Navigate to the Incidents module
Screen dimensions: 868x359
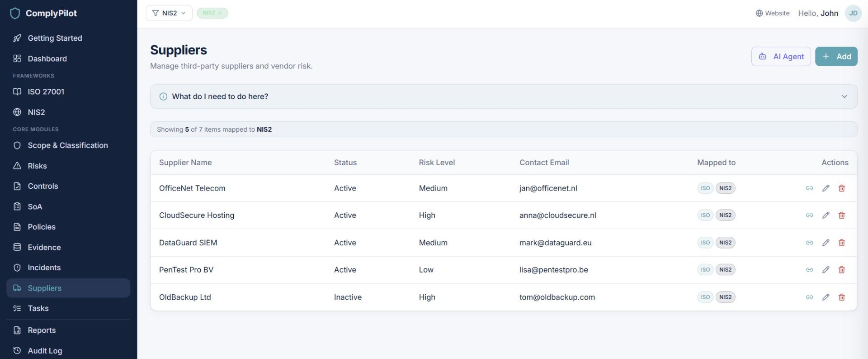(x=68, y=268)
